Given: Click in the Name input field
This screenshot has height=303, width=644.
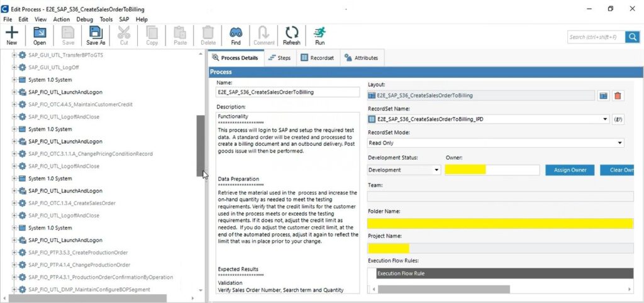Looking at the screenshot, I should click(x=288, y=92).
